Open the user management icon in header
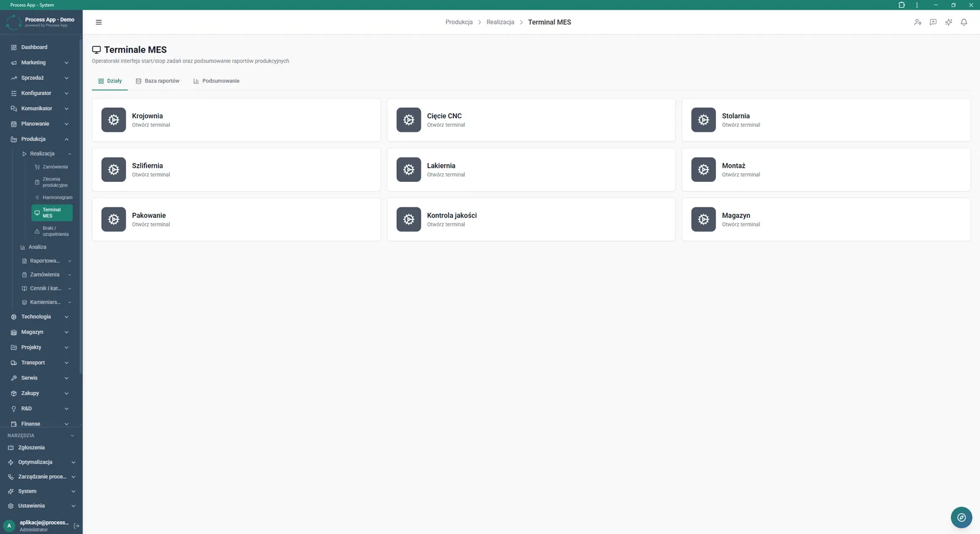 tap(918, 22)
